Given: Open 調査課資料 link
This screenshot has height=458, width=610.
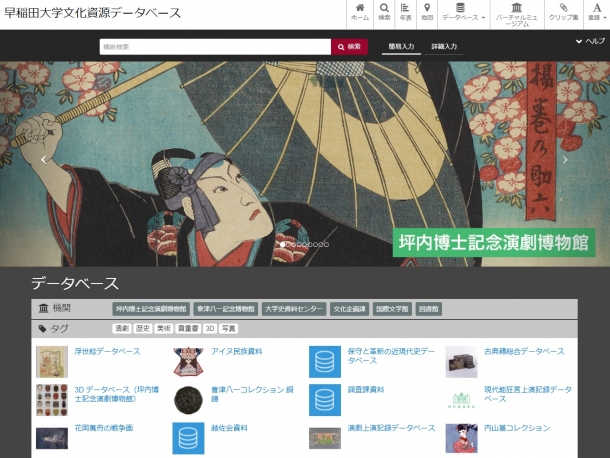Looking at the screenshot, I should [366, 390].
